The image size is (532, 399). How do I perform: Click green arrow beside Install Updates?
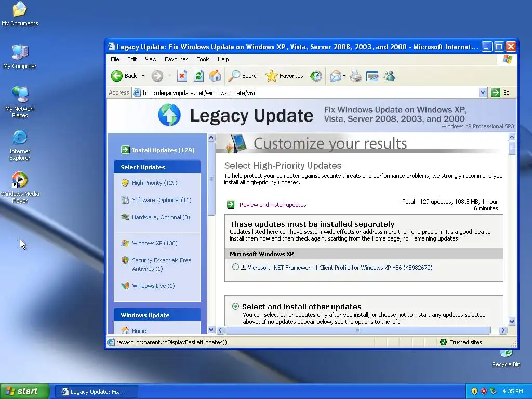pyautogui.click(x=125, y=150)
